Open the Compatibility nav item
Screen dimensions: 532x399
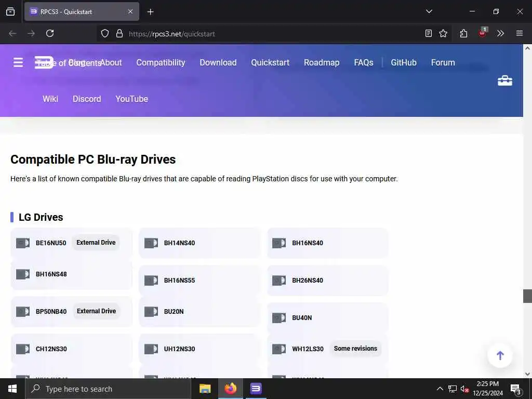click(161, 62)
